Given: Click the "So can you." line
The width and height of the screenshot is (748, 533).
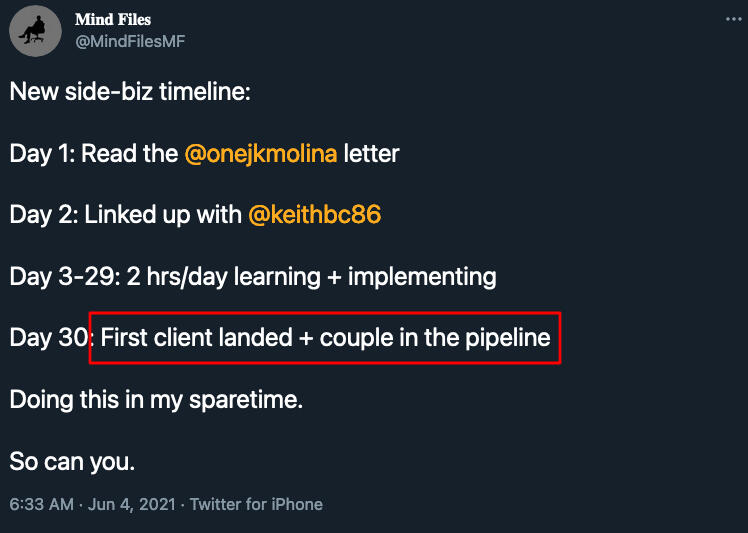Looking at the screenshot, I should [x=72, y=461].
